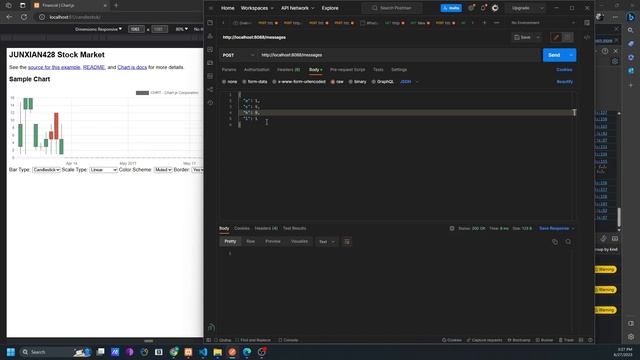The height and width of the screenshot is (360, 640).
Task: Open the request Headers tab
Action: pos(288,70)
